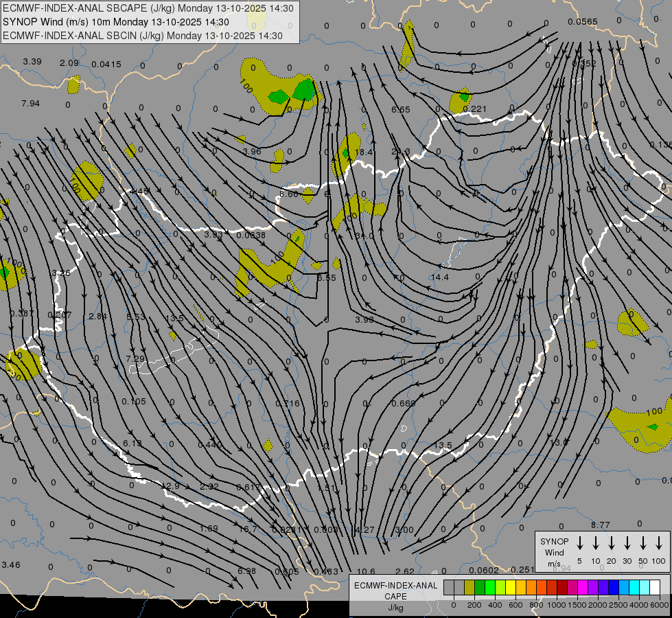The image size is (672, 618).
Task: Select the 30 m/s wind arrow symbol
Action: 627,543
